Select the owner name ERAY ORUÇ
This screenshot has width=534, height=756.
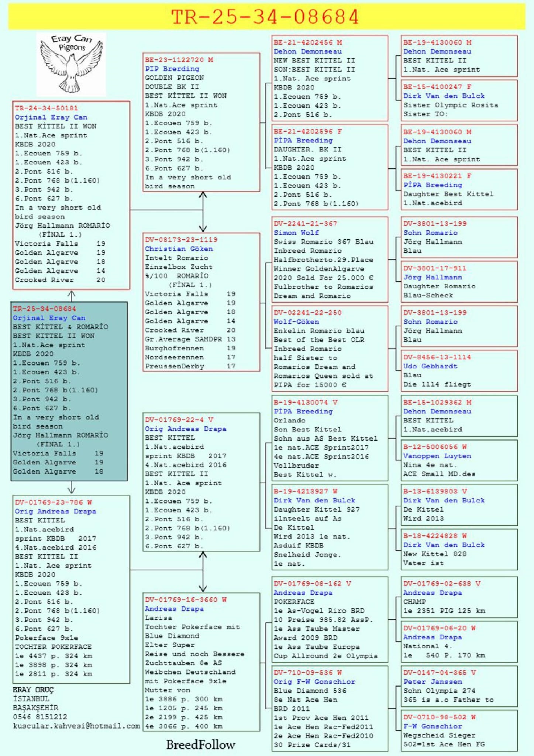tap(33, 690)
